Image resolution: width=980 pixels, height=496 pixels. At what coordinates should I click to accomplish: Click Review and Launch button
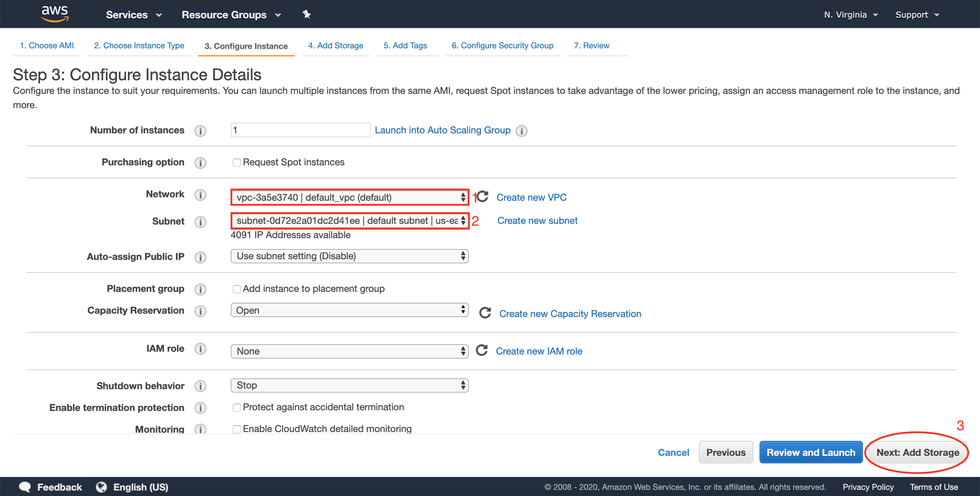point(811,452)
